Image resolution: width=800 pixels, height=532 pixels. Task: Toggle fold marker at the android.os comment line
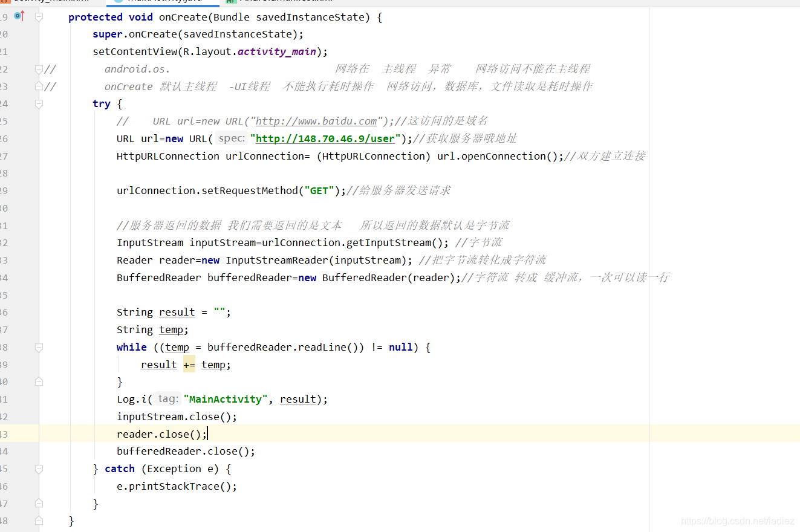tap(39, 69)
